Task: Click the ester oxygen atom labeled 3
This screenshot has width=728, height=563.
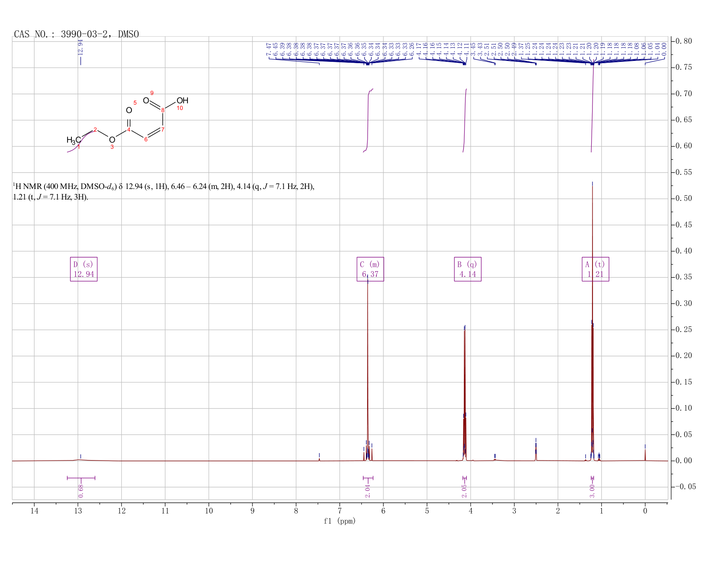Action: pyautogui.click(x=112, y=140)
